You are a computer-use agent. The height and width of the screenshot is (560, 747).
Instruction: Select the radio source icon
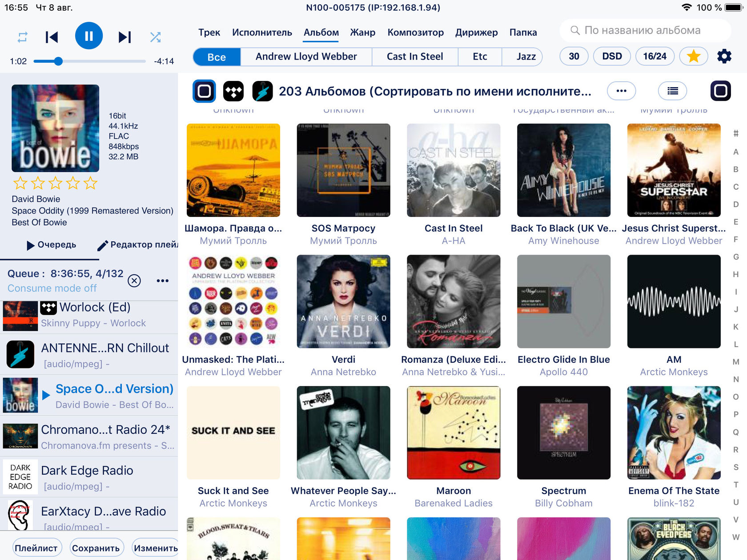(x=262, y=92)
